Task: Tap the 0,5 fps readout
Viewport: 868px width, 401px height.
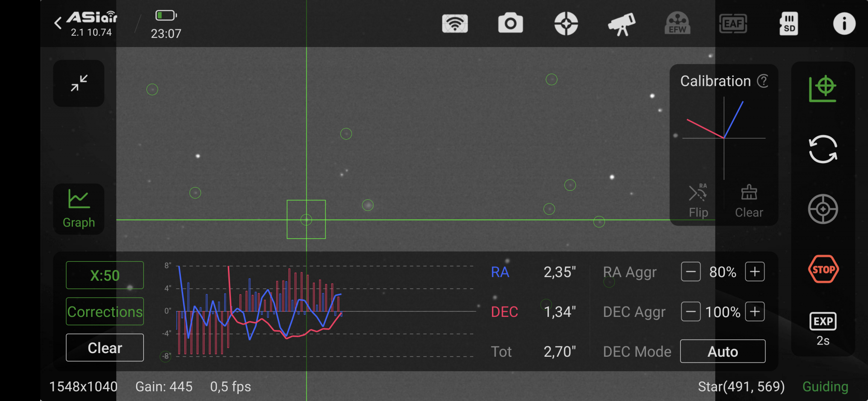Action: coord(231,387)
